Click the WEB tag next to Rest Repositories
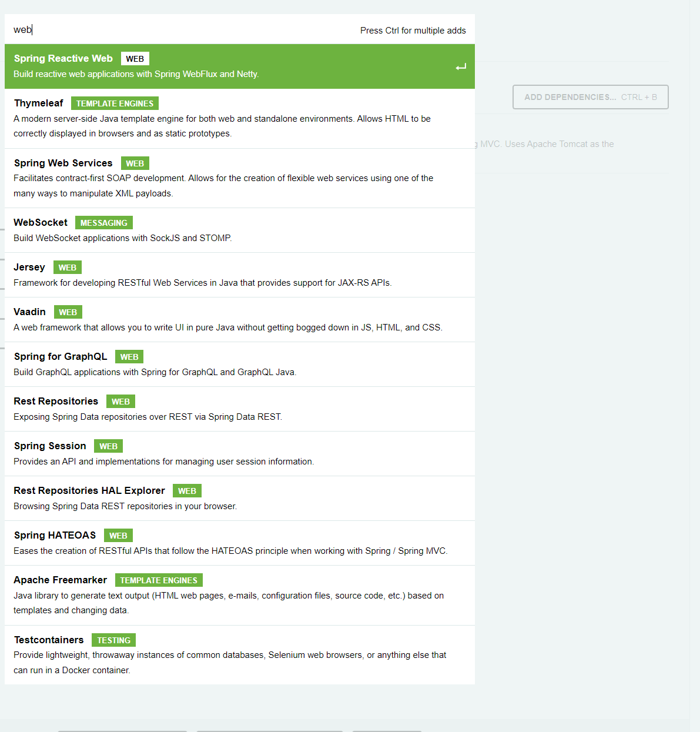Screen dimensions: 700x732 [x=121, y=402]
